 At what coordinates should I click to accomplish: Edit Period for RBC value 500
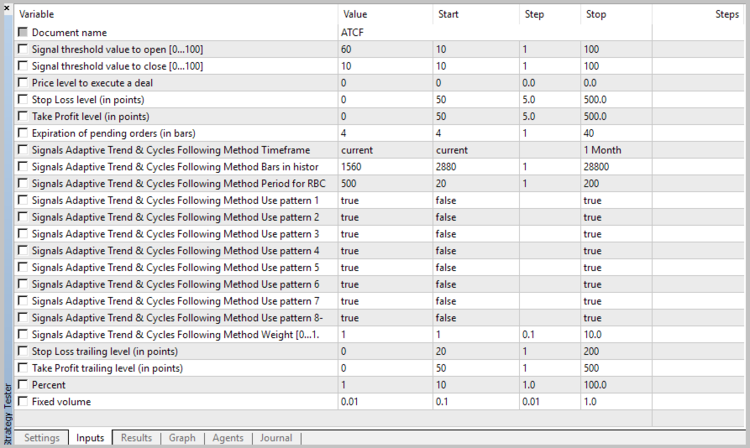coord(386,184)
